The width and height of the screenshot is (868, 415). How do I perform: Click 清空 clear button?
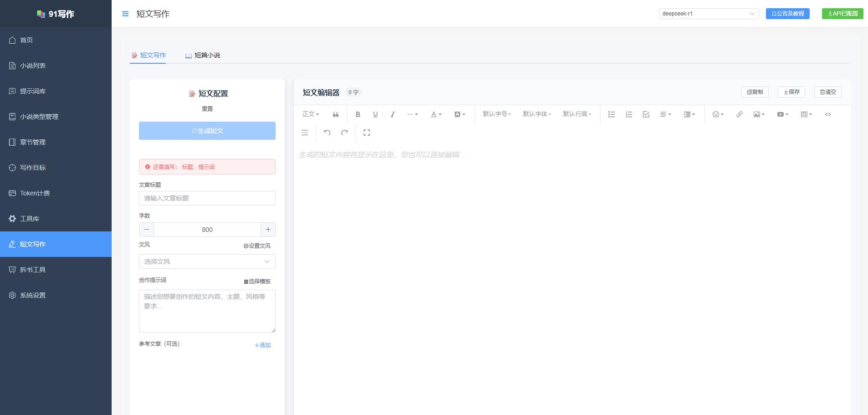828,92
